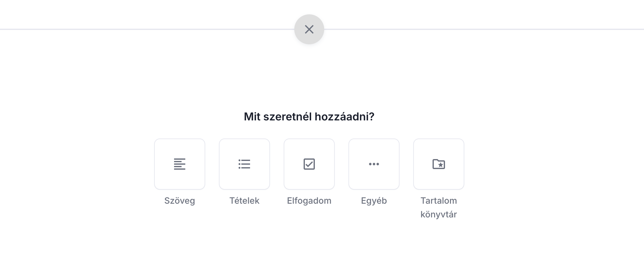
Task: Pick the Elfogadom tile's top edge area
Action: pos(309,143)
